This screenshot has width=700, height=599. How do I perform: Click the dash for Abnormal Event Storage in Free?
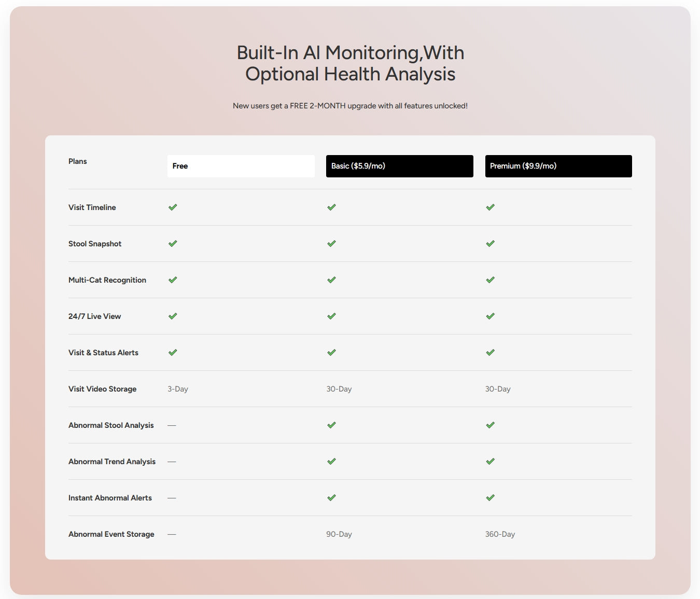(x=172, y=534)
